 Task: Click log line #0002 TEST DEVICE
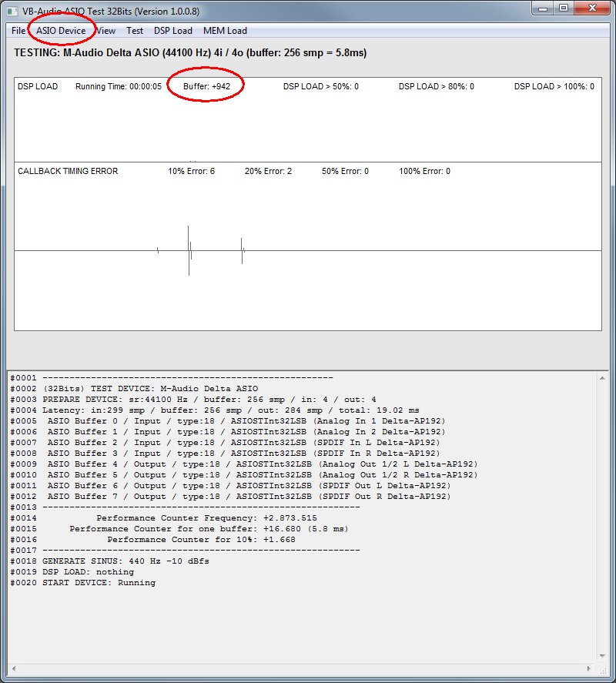pyautogui.click(x=134, y=389)
